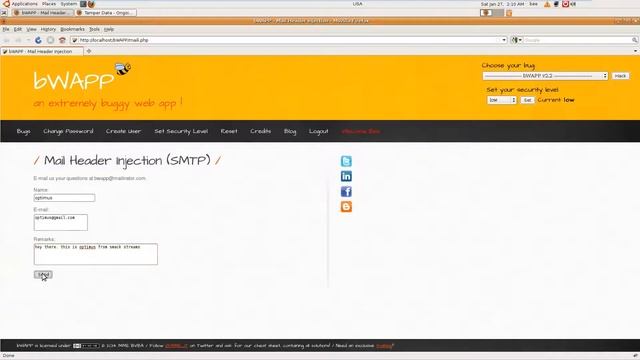Screen dimensions: 640x360
Task: Open the Edit menu
Action: [x=18, y=29]
